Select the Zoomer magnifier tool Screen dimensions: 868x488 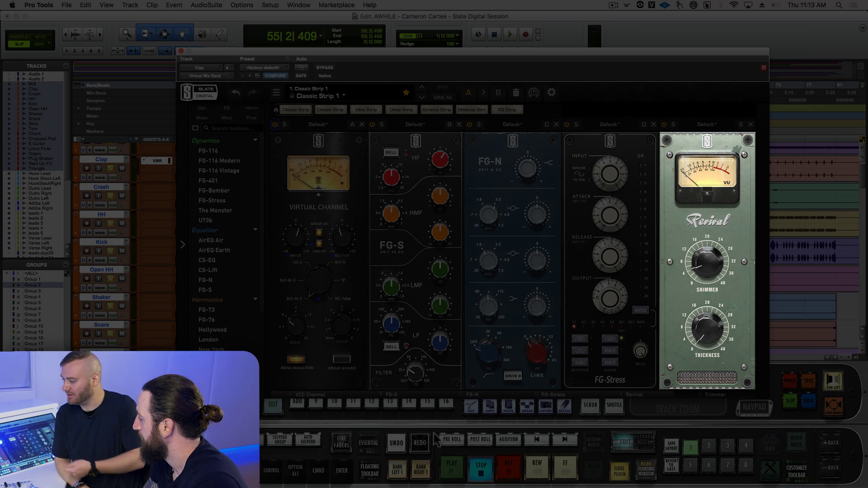coord(127,34)
